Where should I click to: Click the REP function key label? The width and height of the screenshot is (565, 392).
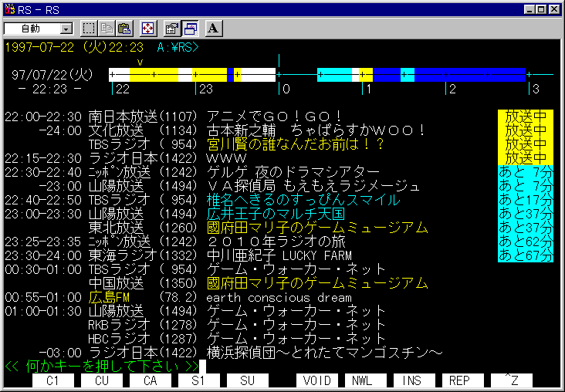click(x=463, y=380)
